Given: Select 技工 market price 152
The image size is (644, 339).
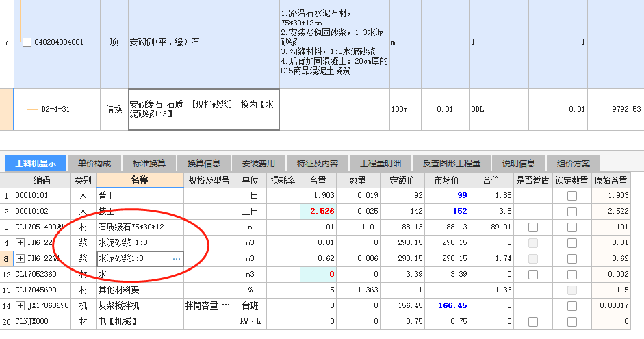Looking at the screenshot, I should click(x=446, y=211).
